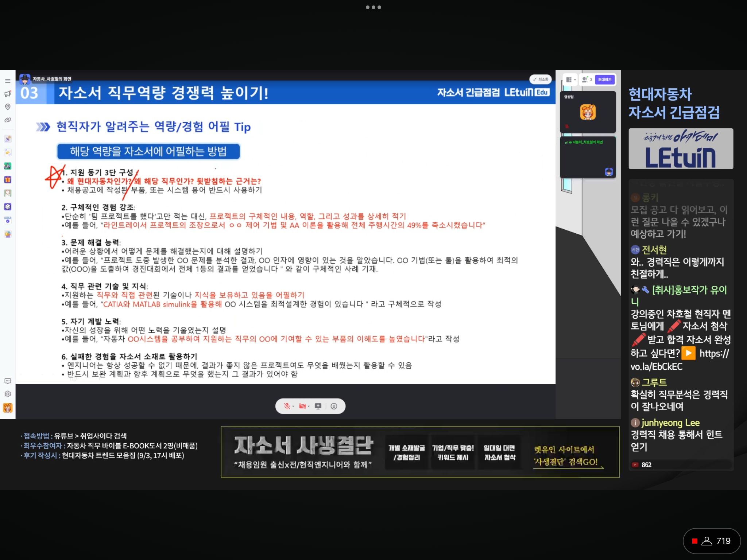Turn on the camera in the control bar
This screenshot has width=747, height=560.
tap(302, 406)
